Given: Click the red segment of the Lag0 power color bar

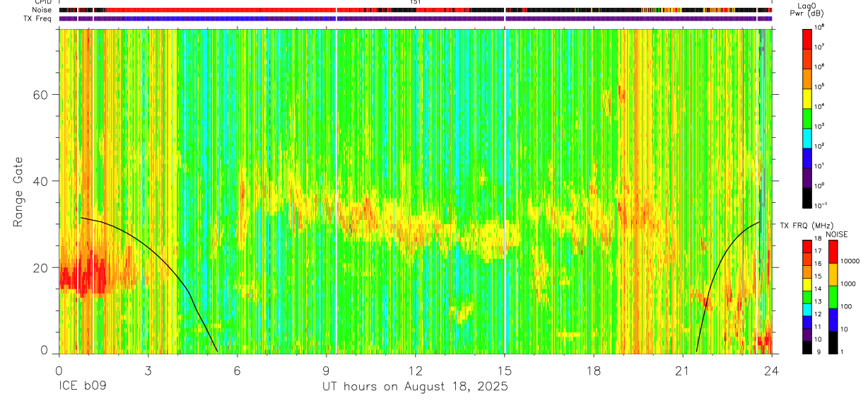Looking at the screenshot, I should [807, 38].
